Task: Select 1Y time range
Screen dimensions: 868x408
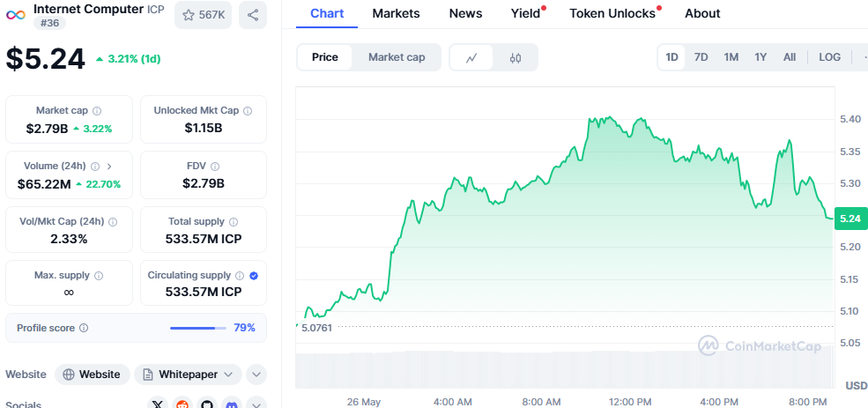Action: click(760, 57)
